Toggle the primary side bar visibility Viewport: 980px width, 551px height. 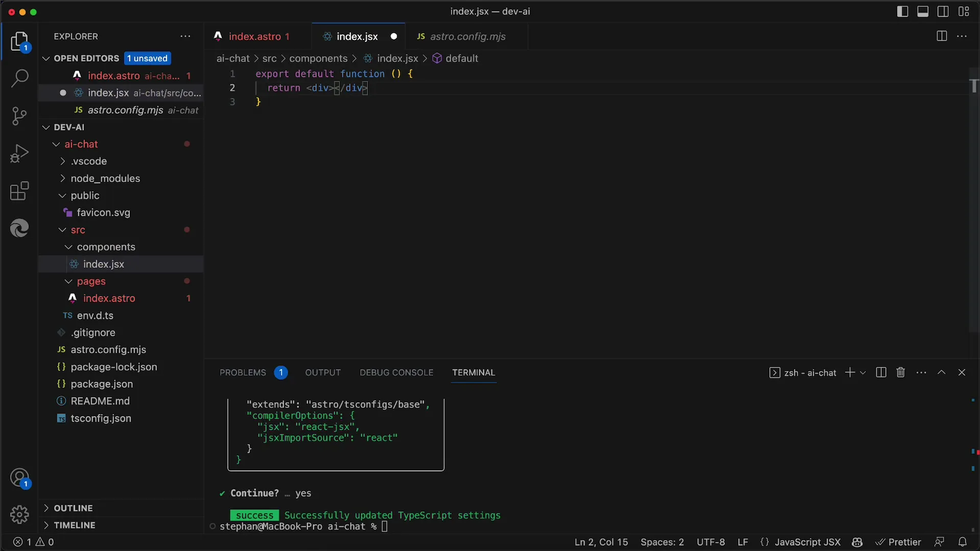pyautogui.click(x=902, y=11)
